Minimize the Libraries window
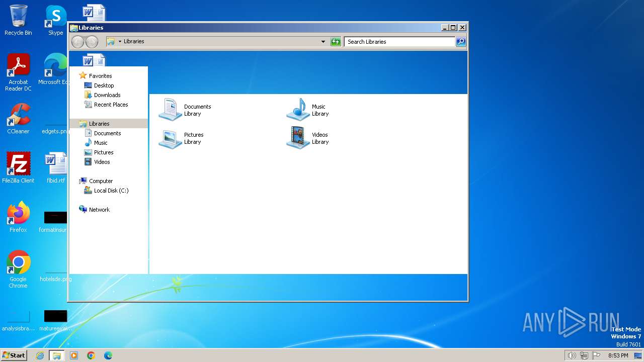 445,28
